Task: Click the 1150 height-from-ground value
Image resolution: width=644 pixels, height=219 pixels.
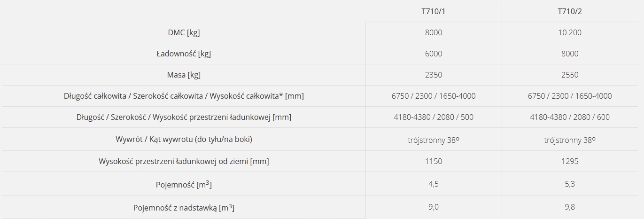Action: pyautogui.click(x=433, y=161)
